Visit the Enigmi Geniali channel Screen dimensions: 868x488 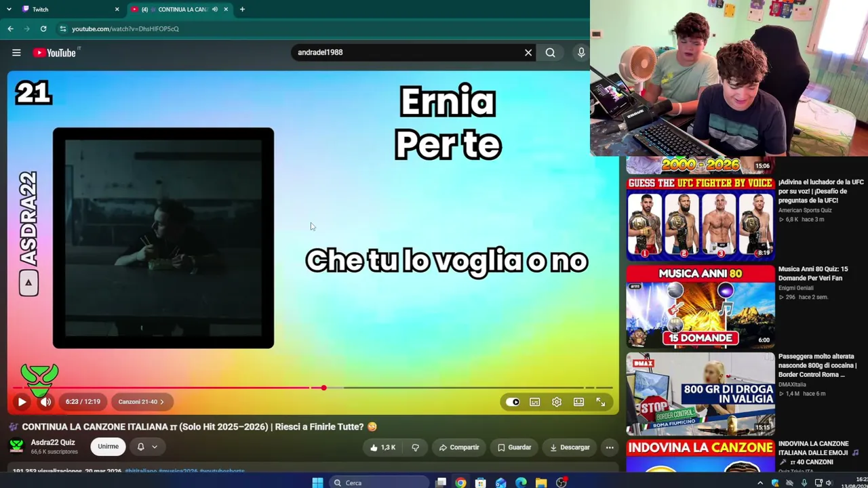pos(796,288)
